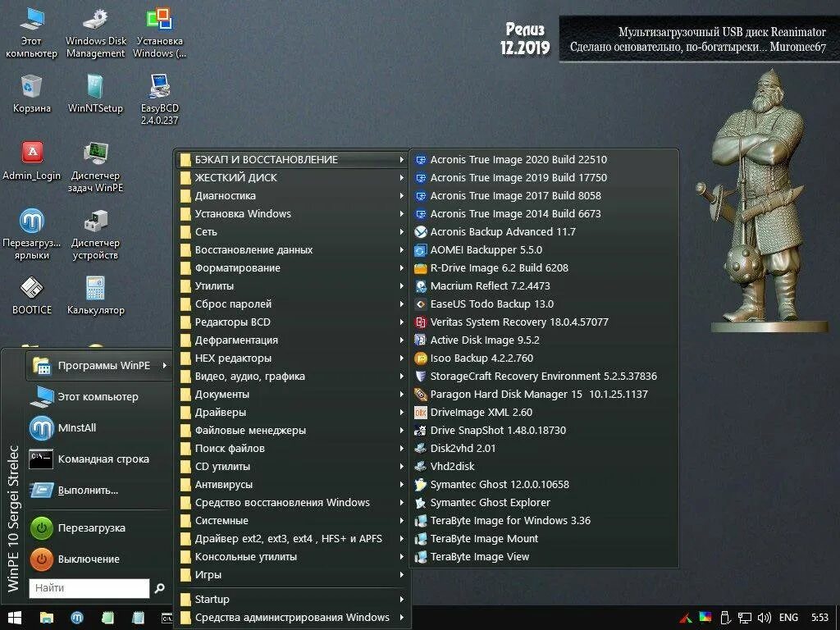Click the volume icon in system tray
The image size is (840, 630).
pyautogui.click(x=765, y=618)
